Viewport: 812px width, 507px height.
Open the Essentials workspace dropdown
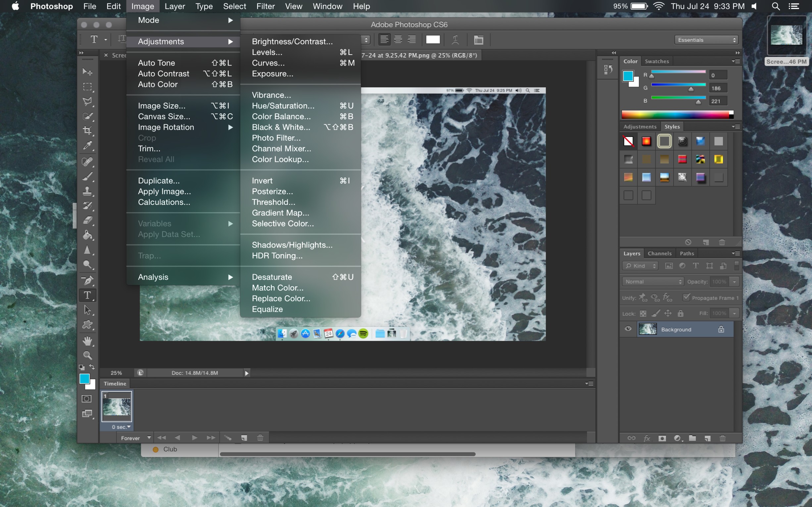click(706, 40)
